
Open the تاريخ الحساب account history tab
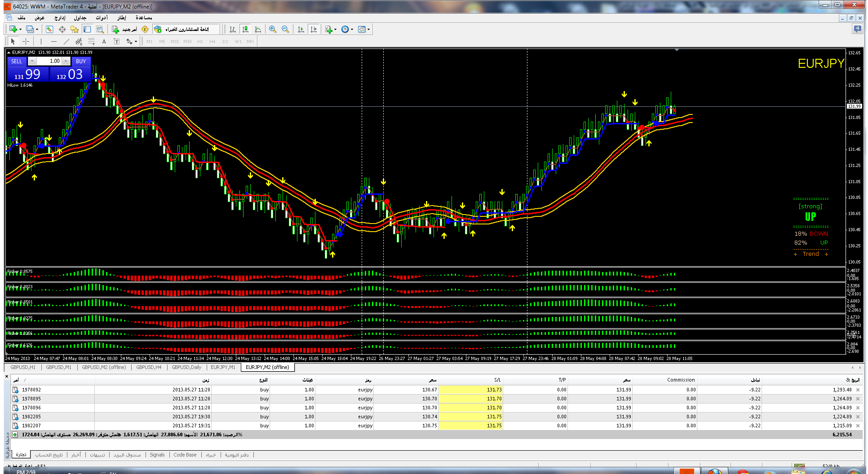49,455
